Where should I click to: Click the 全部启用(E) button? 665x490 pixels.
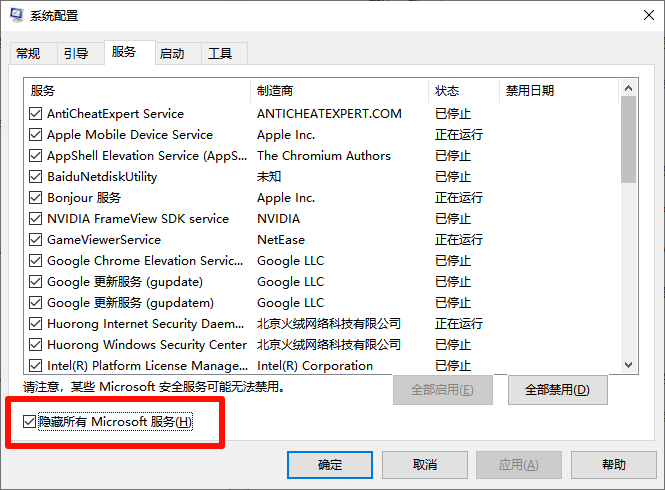[443, 390]
